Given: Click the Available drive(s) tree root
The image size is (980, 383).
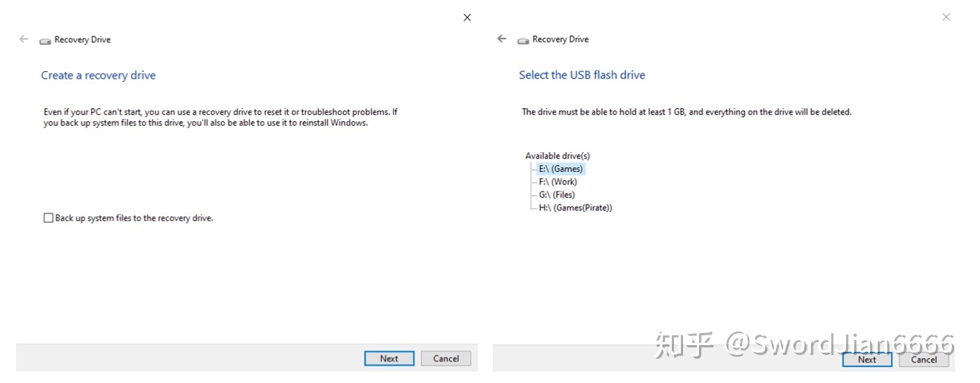Looking at the screenshot, I should tap(557, 156).
